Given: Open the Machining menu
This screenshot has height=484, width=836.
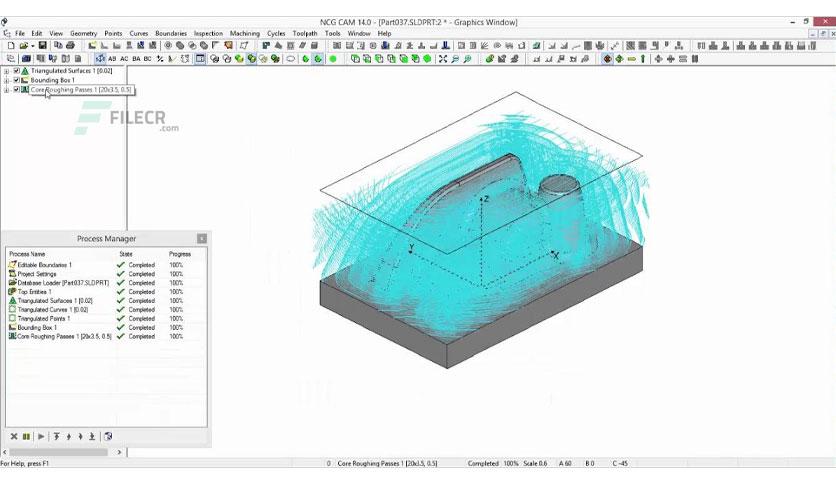Looking at the screenshot, I should point(245,33).
